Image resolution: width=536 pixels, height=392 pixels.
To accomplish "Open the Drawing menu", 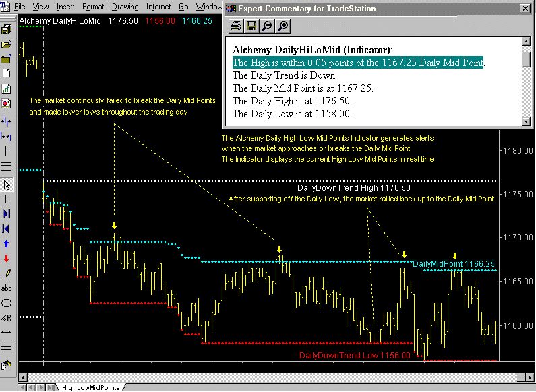I will click(125, 7).
